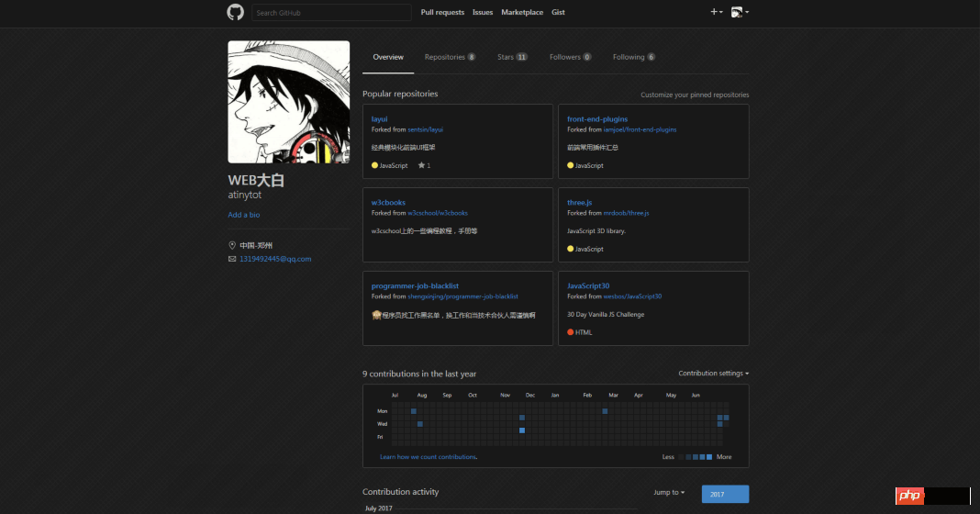Click the location pin icon

[x=232, y=245]
